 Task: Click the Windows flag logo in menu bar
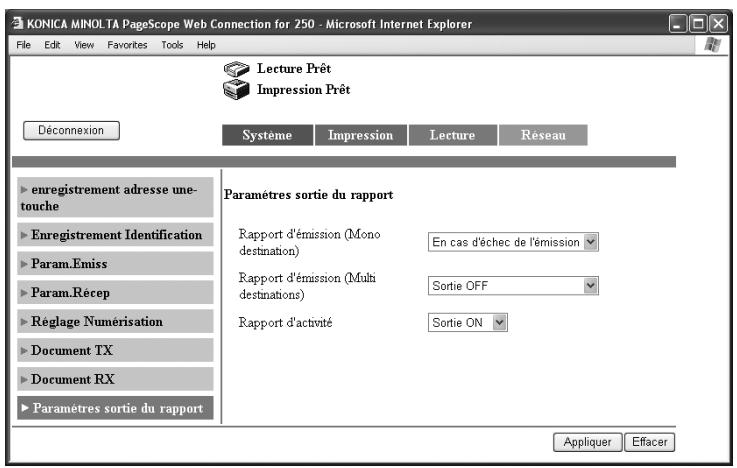(x=713, y=45)
